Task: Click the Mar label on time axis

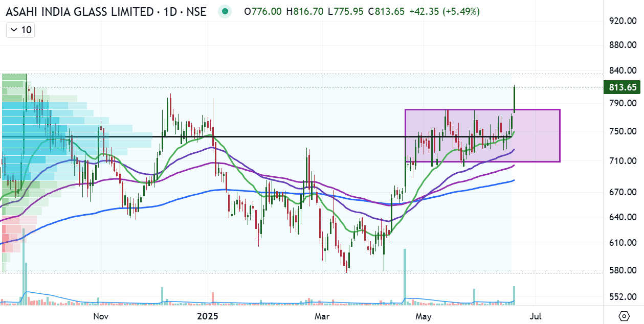Action: pyautogui.click(x=322, y=316)
